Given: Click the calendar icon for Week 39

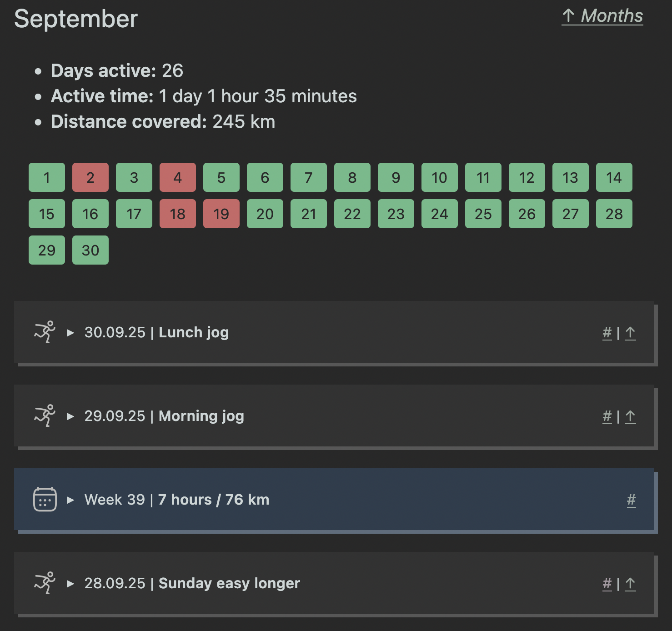Looking at the screenshot, I should [x=45, y=500].
